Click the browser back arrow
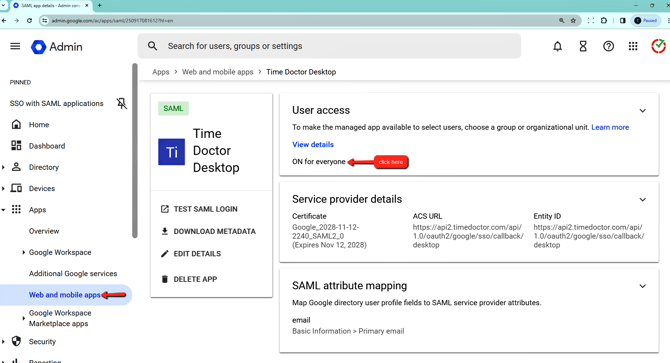Screen dimensions: 670x363 [x=4, y=20]
